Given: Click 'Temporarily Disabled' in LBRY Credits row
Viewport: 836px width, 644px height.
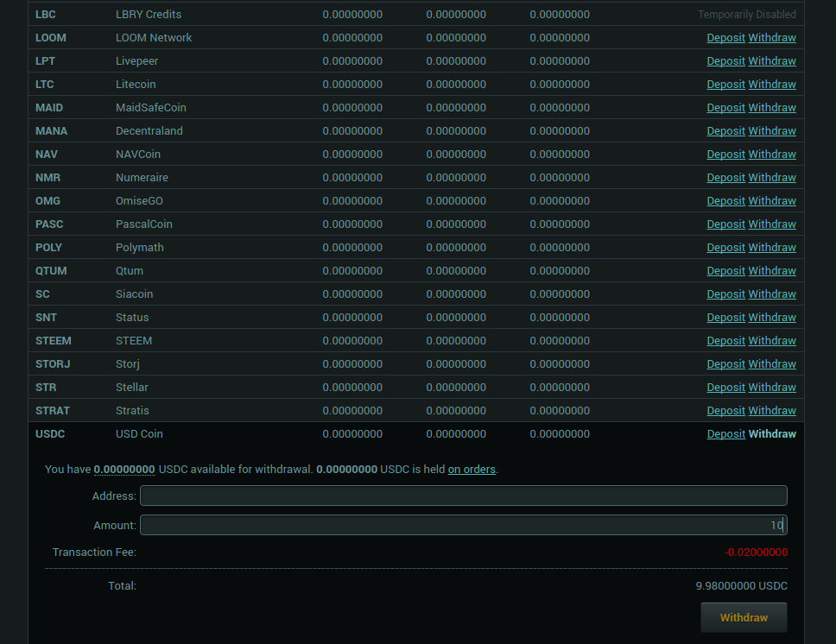Looking at the screenshot, I should coord(747,15).
